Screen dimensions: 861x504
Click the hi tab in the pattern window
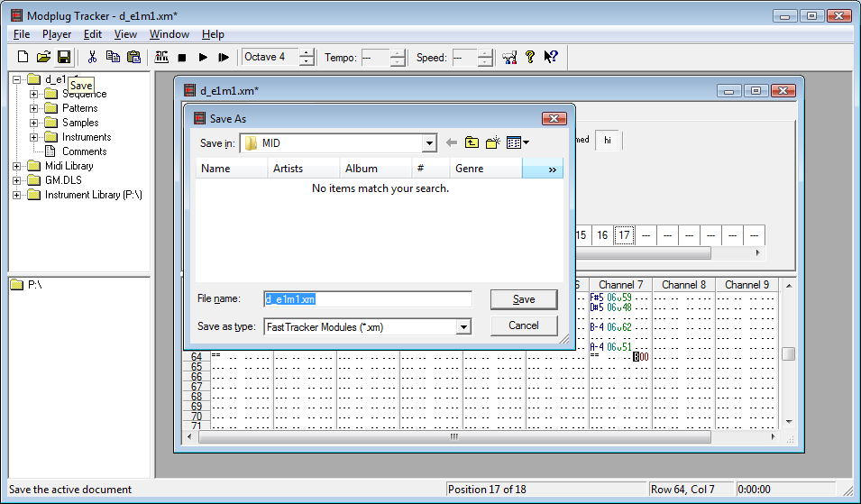(x=608, y=140)
